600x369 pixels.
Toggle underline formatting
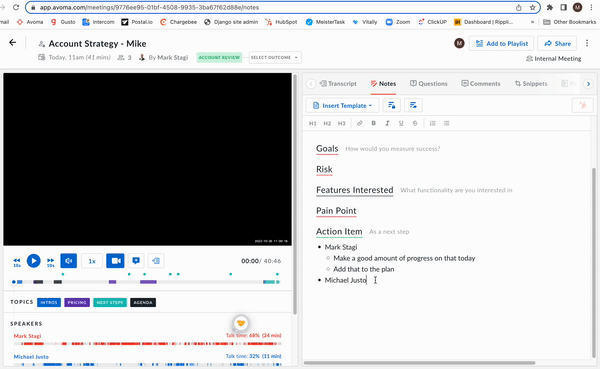pyautogui.click(x=401, y=123)
